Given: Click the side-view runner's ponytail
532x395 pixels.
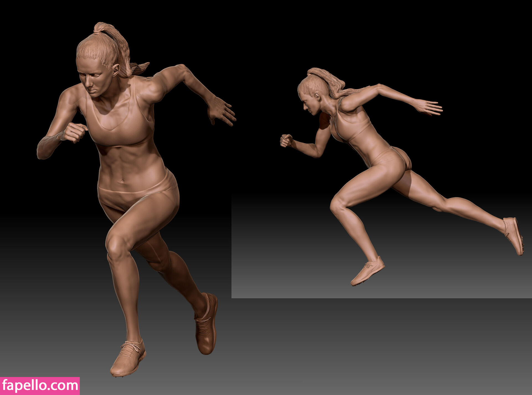Looking at the screenshot, I should pyautogui.click(x=332, y=82).
